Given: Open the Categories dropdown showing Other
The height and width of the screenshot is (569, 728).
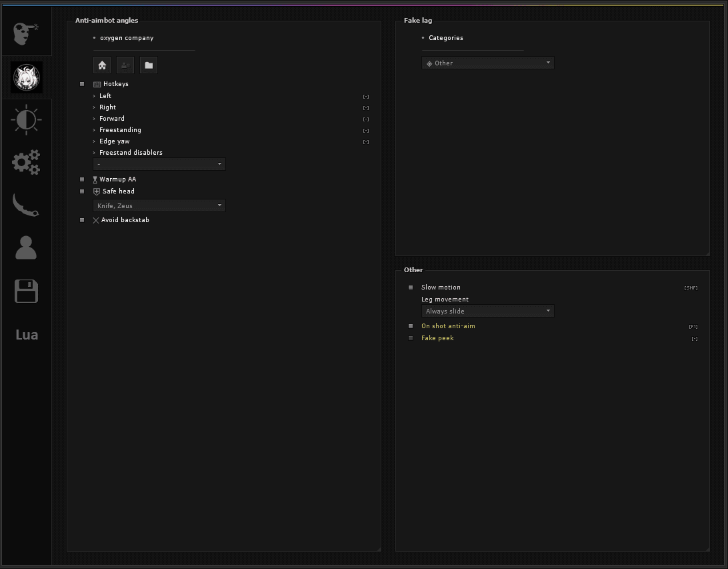Looking at the screenshot, I should point(488,63).
